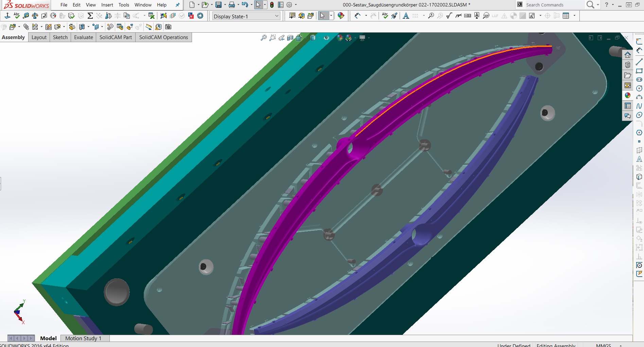644x347 pixels.
Task: Open the Insert menu
Action: (x=107, y=5)
